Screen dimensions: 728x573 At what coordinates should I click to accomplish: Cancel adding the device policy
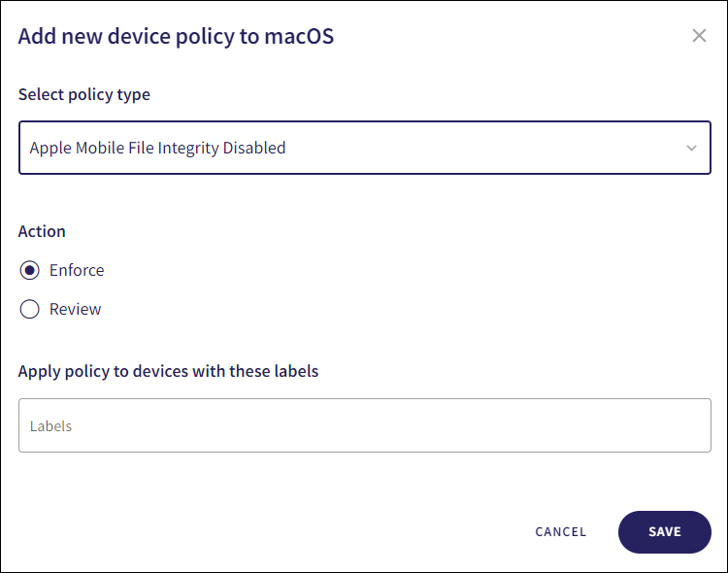[x=560, y=531]
